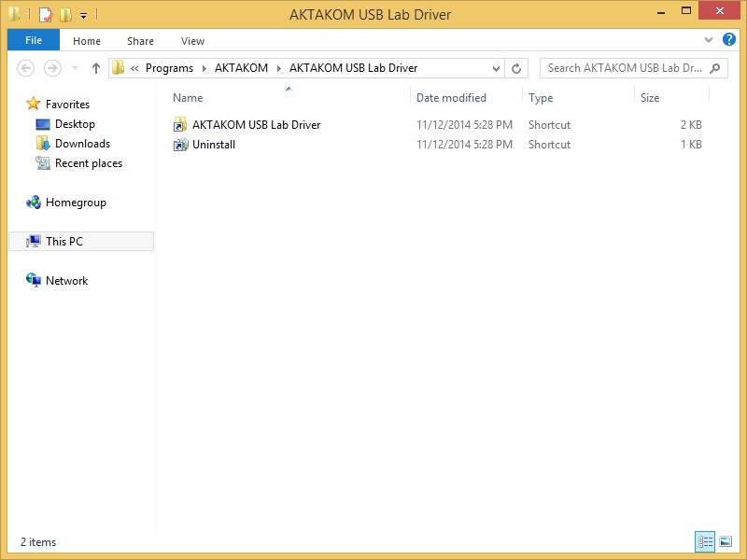Select the AKTAKOM USB Lab Driver file name
This screenshot has height=560, width=747.
256,125
